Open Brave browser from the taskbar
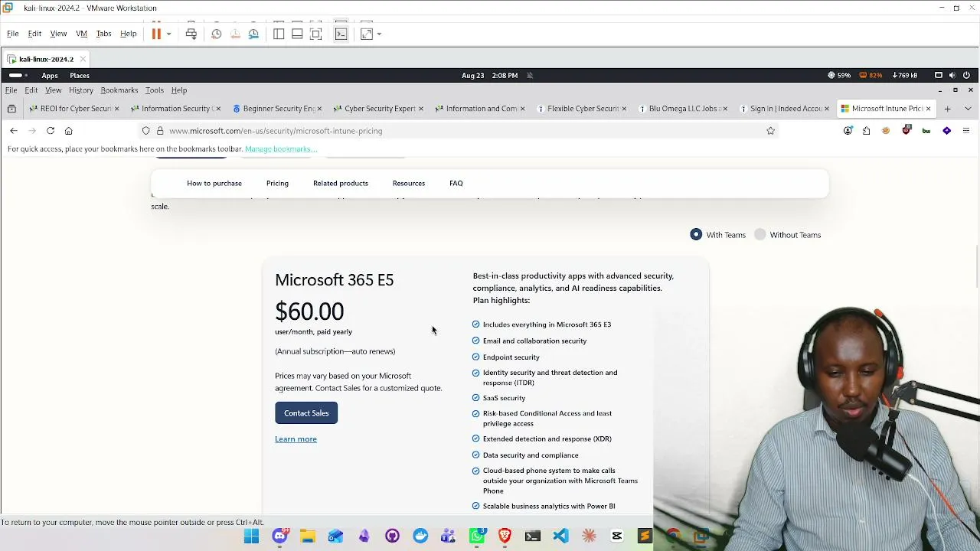 505,536
